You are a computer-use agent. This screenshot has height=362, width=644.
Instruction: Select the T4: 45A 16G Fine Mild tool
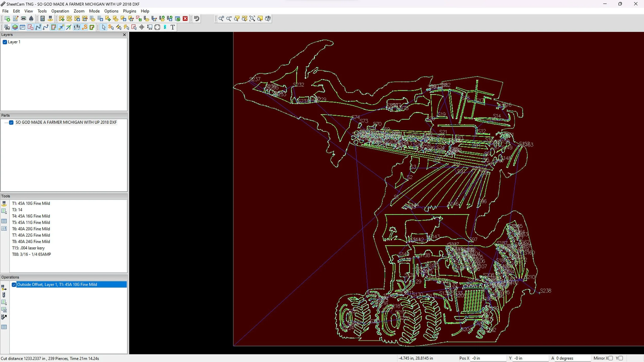pos(31,216)
